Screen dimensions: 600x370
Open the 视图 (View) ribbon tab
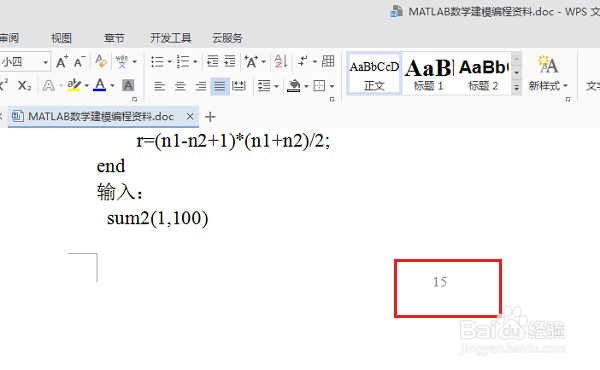tap(61, 38)
